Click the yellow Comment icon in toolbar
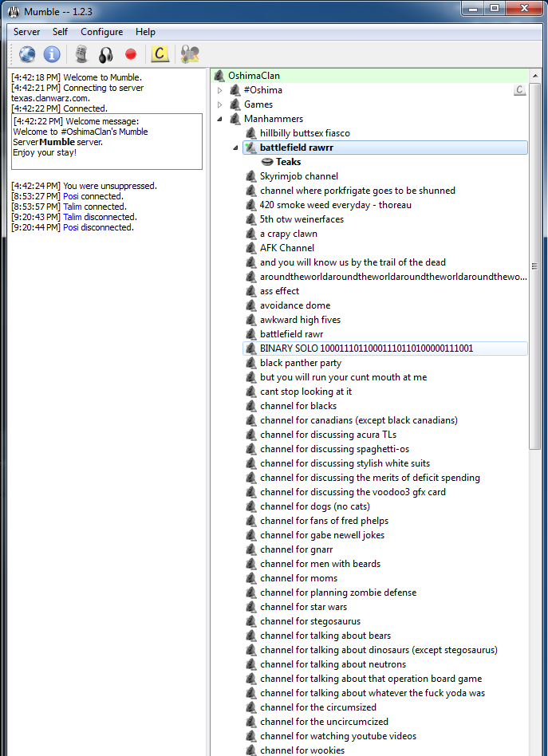This screenshot has height=756, width=548. point(160,54)
